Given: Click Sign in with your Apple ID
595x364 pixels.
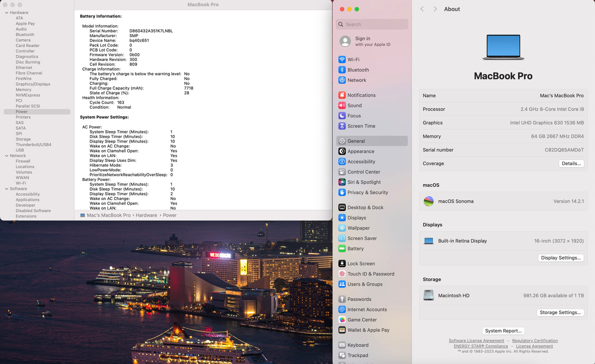Looking at the screenshot, I should pyautogui.click(x=372, y=41).
